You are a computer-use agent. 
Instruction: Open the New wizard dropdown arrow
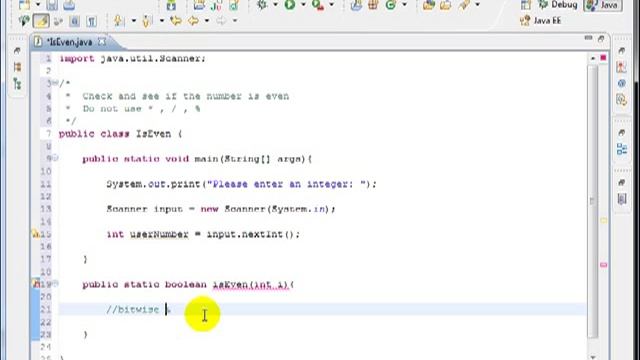click(x=38, y=5)
